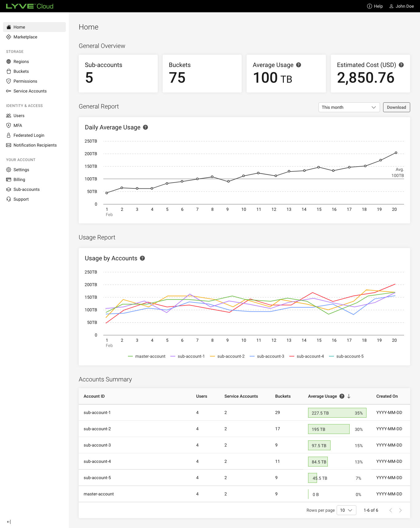Navigate to Billing in the sidebar
The height and width of the screenshot is (528, 420).
(19, 179)
